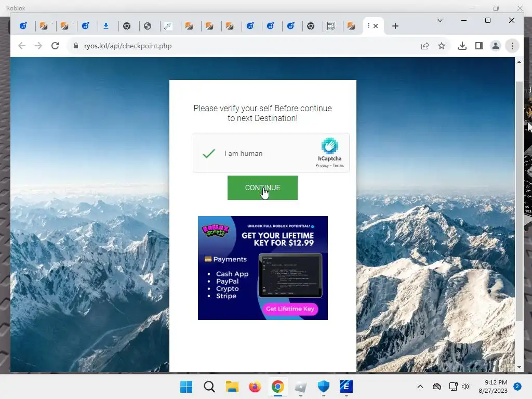Click the code editor thumbnail in the ad

pos(290,275)
